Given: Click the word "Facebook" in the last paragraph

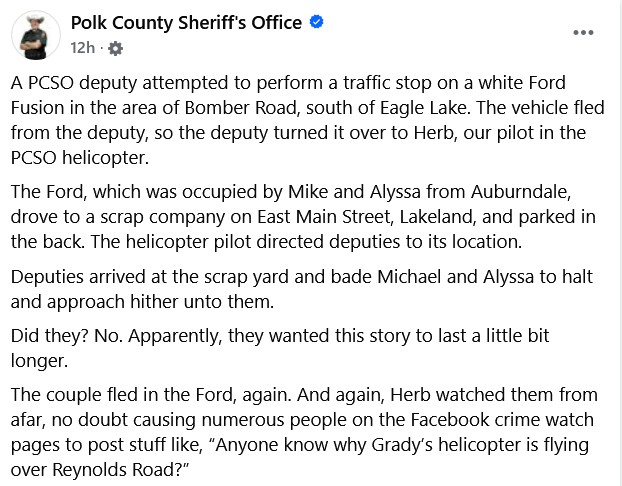Looking at the screenshot, I should (450, 420).
